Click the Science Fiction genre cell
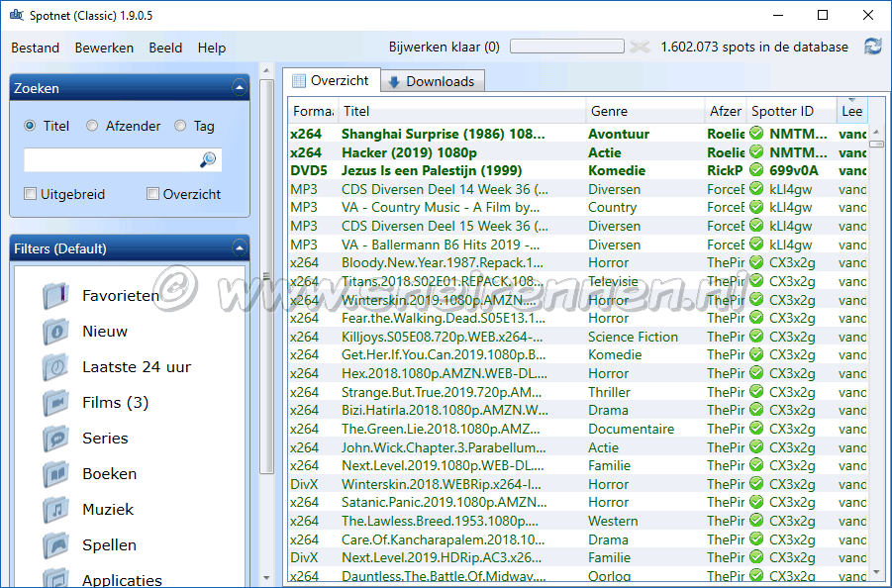The width and height of the screenshot is (892, 588). 634,337
